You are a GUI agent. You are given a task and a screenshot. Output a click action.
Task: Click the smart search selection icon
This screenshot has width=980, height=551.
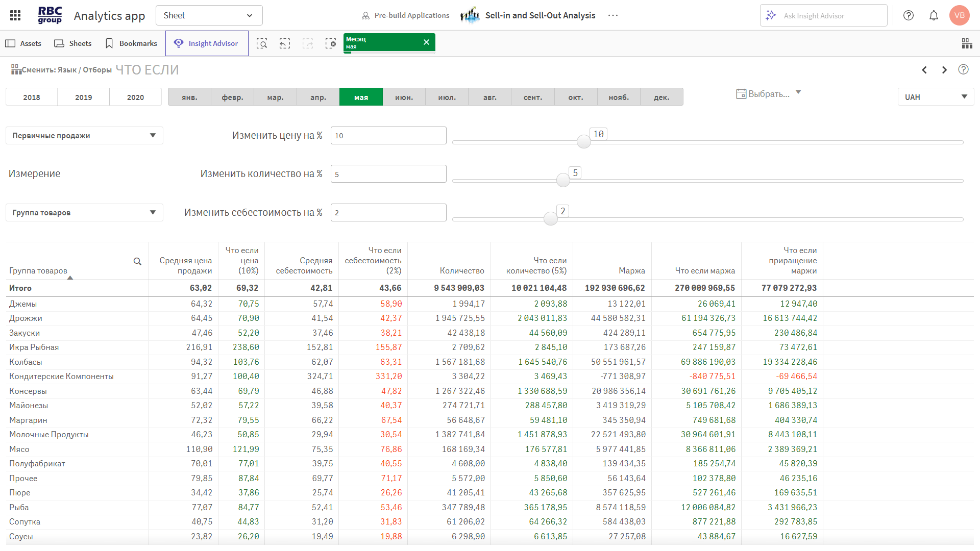click(262, 43)
